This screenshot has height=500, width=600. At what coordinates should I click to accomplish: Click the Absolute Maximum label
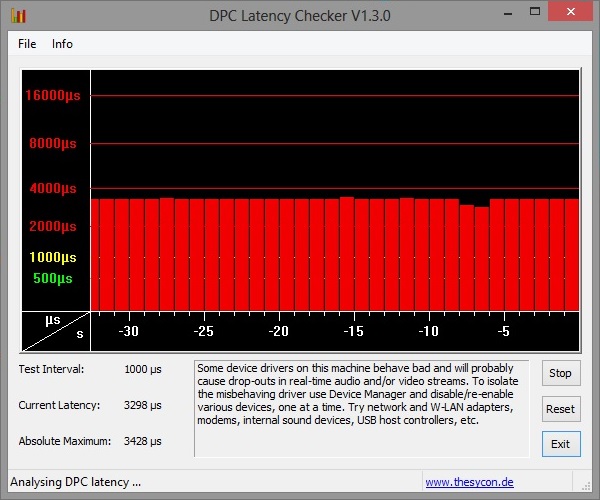pos(65,441)
